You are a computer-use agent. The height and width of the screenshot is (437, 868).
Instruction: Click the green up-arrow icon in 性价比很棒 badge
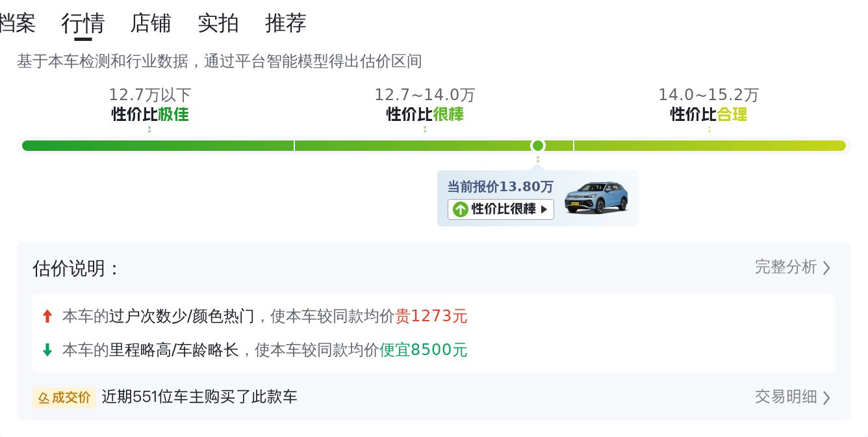click(x=460, y=209)
